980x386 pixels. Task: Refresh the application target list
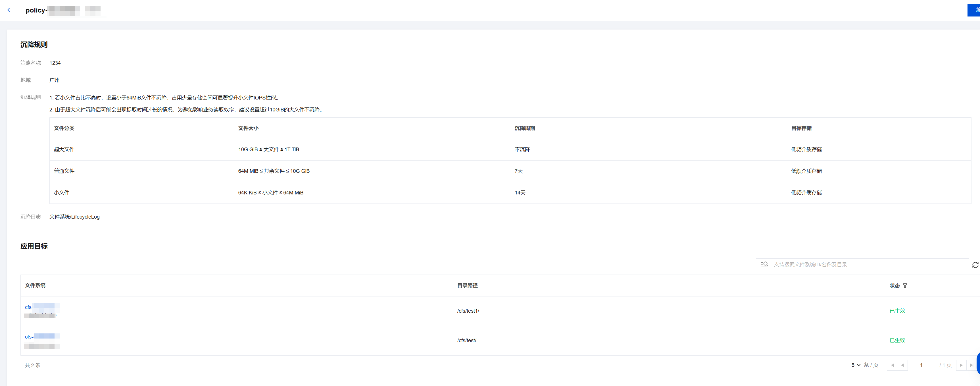[975, 265]
